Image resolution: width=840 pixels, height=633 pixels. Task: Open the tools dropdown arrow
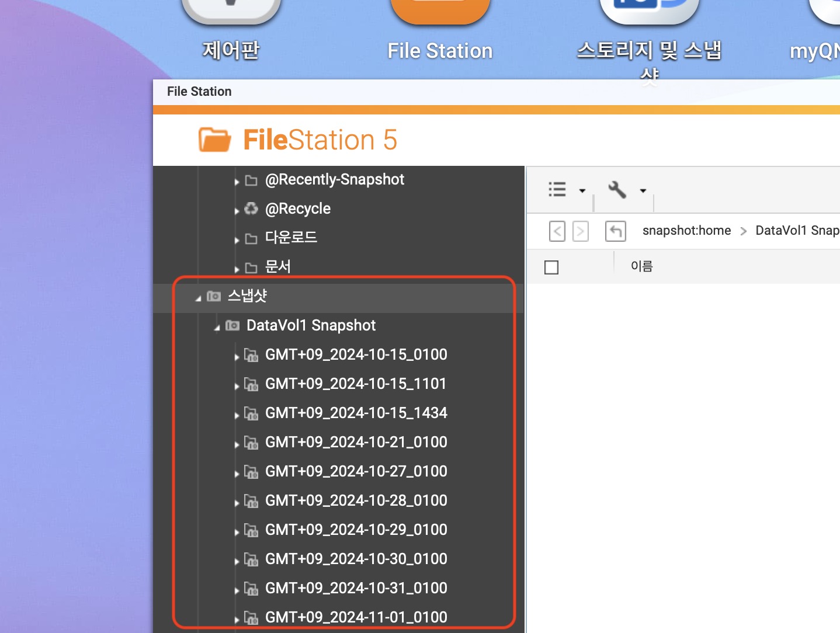[x=643, y=190]
